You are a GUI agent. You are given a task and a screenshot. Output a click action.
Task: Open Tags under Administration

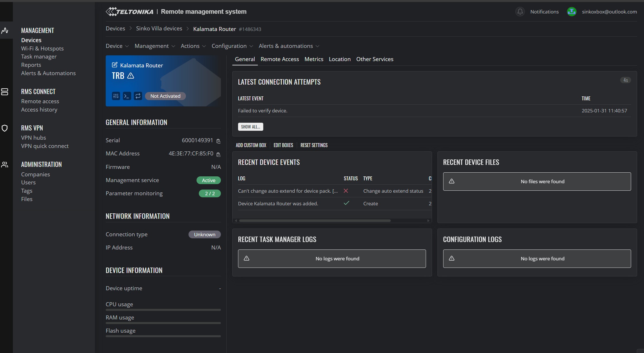(27, 191)
